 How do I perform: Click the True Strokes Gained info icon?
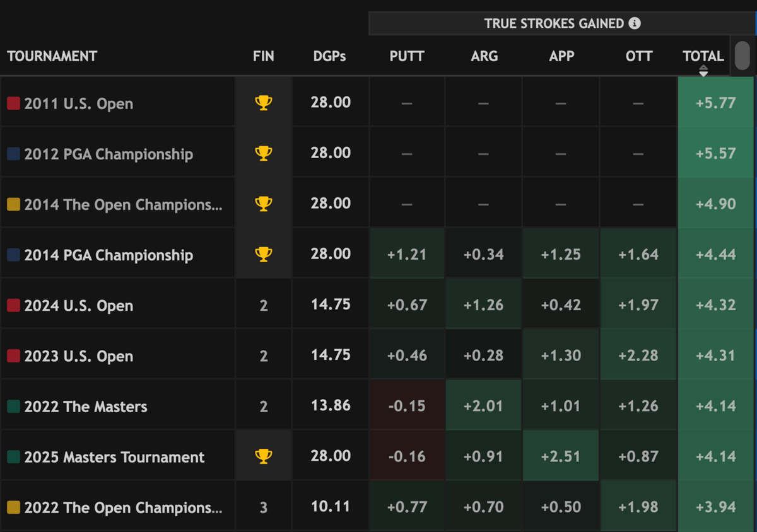635,23
